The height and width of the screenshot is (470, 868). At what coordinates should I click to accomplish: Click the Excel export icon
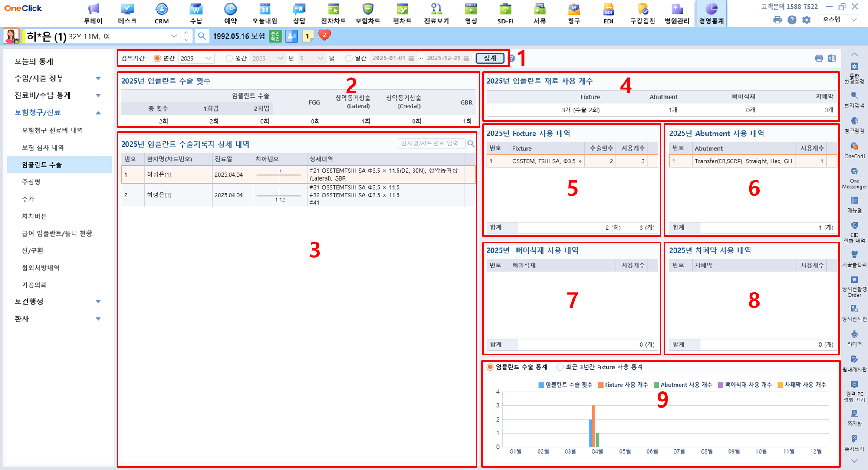coord(832,58)
